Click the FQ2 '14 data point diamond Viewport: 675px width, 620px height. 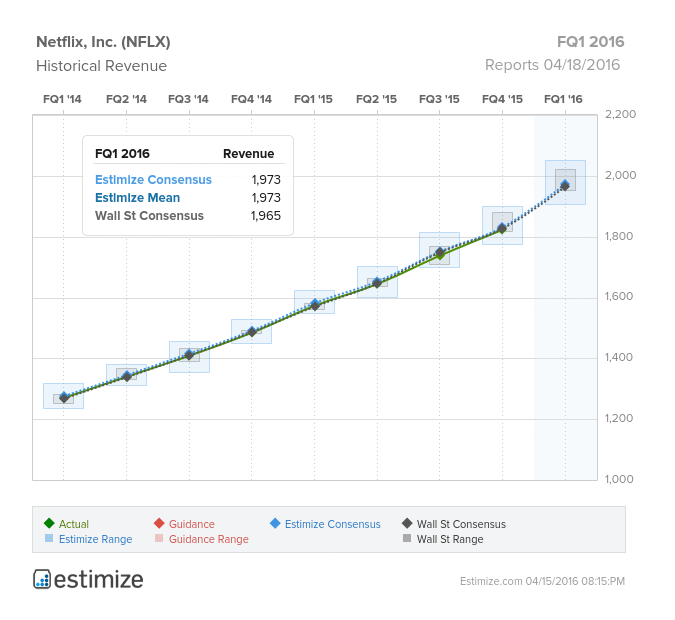tap(127, 376)
